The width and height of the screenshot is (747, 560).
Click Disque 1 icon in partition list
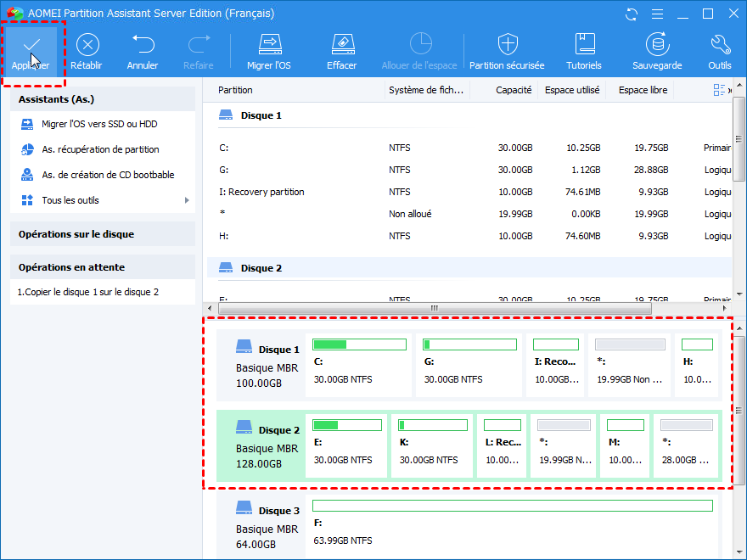tap(226, 115)
